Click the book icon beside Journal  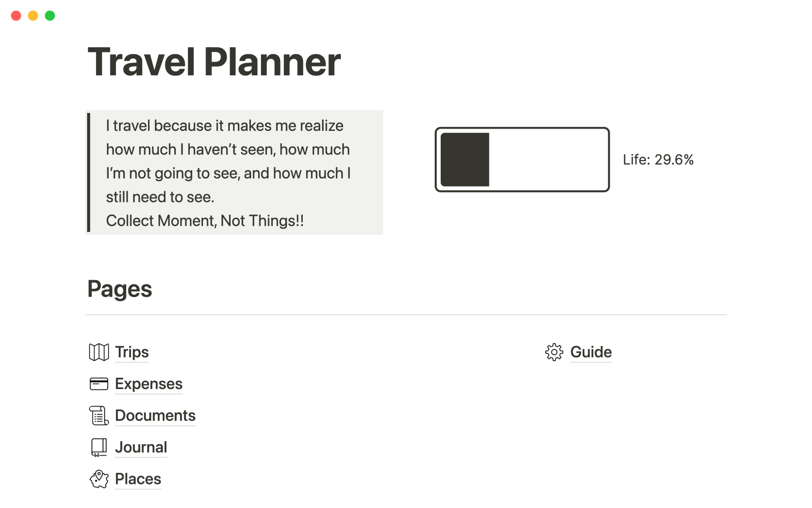click(99, 447)
